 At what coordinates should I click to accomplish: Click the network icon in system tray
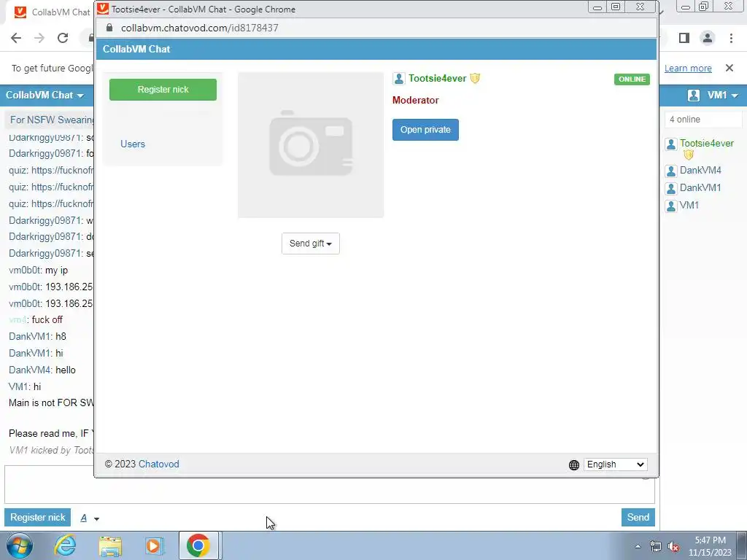(656, 547)
